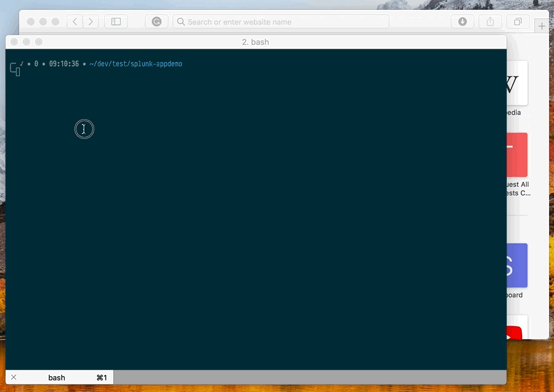The width and height of the screenshot is (554, 392).
Task: Open the red favorite tile in Safari
Action: click(x=517, y=155)
